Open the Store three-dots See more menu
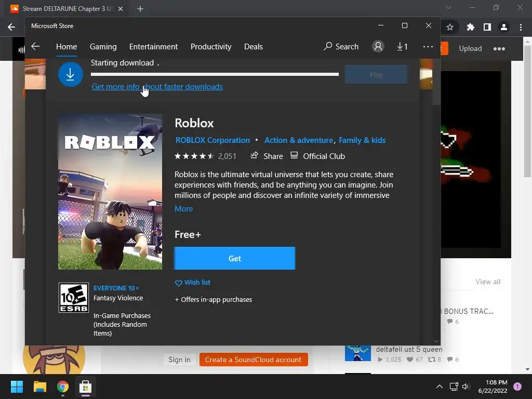Image resolution: width=532 pixels, height=399 pixels. coord(428,46)
